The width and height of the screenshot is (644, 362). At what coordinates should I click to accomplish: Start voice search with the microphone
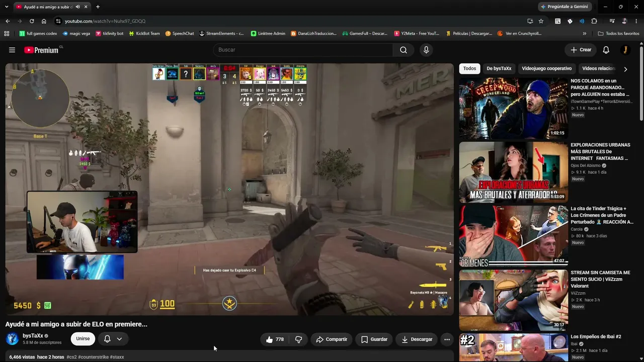pyautogui.click(x=426, y=50)
